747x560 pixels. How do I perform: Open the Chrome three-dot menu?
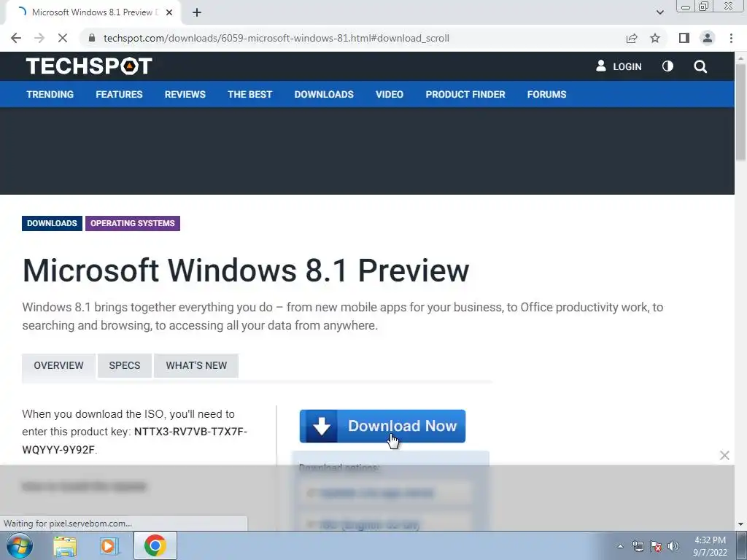coord(731,38)
